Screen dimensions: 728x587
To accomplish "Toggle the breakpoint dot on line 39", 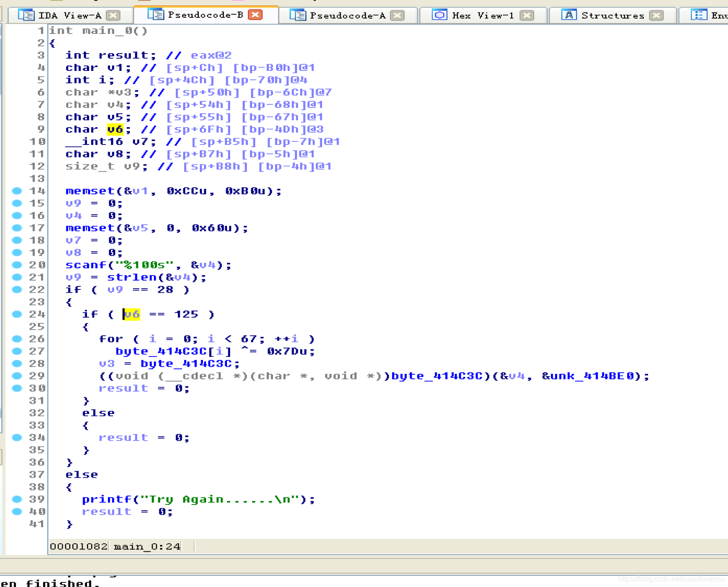I will pos(17,499).
